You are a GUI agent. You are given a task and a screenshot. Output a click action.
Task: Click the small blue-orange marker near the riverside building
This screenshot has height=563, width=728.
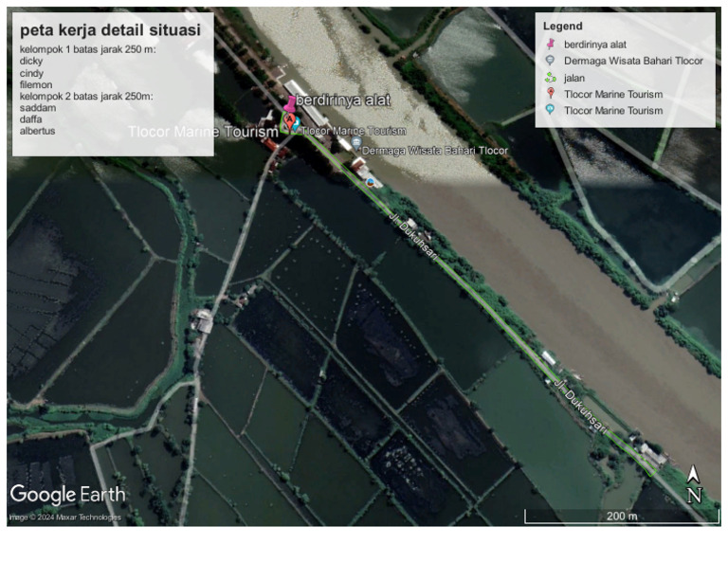tap(371, 182)
